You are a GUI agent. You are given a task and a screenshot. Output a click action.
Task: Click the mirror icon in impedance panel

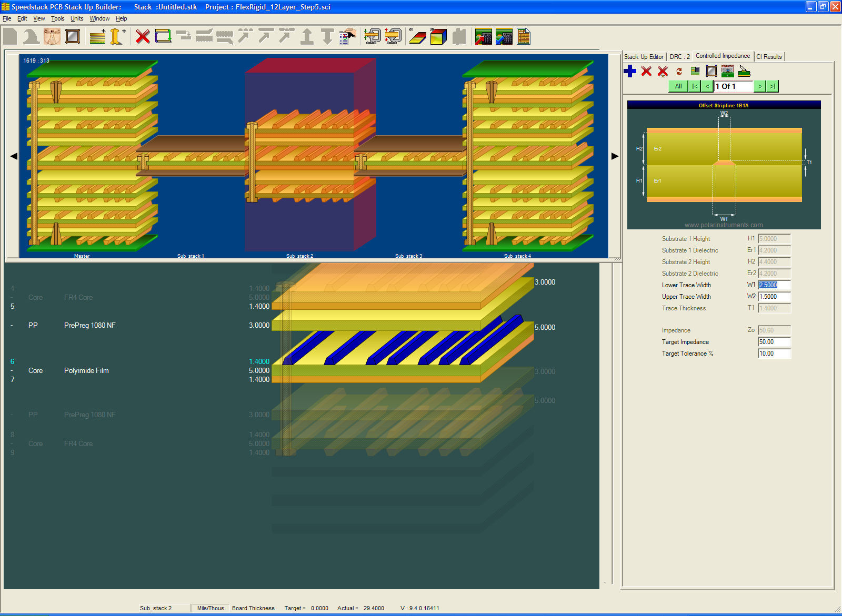pyautogui.click(x=711, y=70)
